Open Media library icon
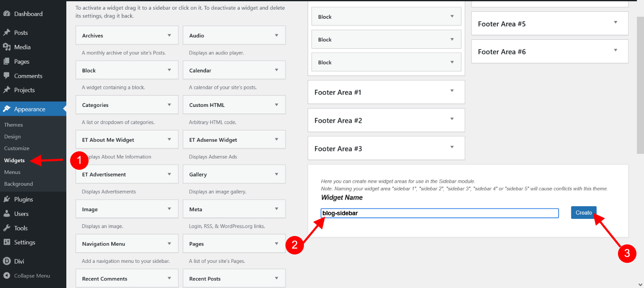 pyautogui.click(x=7, y=47)
